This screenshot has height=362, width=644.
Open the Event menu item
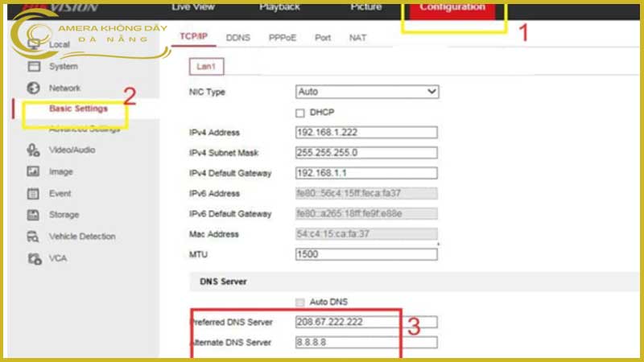[x=60, y=193]
